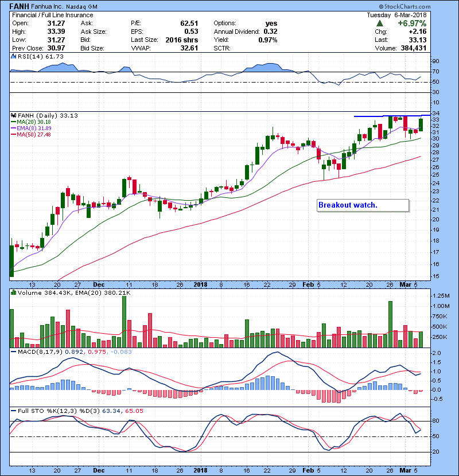The image size is (459, 476).
Task: Click the RSI indicator icon beside RSI(14)
Action: tap(13, 56)
